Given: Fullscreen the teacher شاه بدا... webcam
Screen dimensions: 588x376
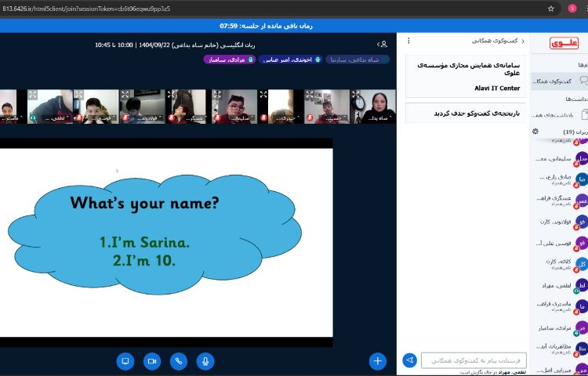Looking at the screenshot, I should (356, 94).
